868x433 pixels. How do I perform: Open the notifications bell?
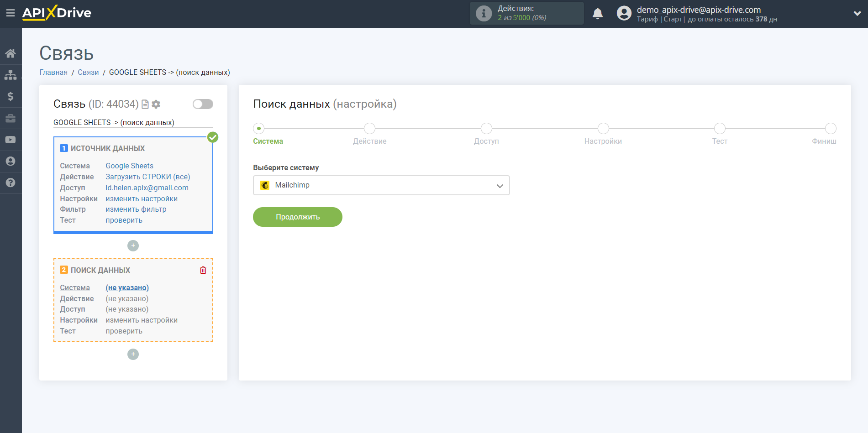click(598, 13)
